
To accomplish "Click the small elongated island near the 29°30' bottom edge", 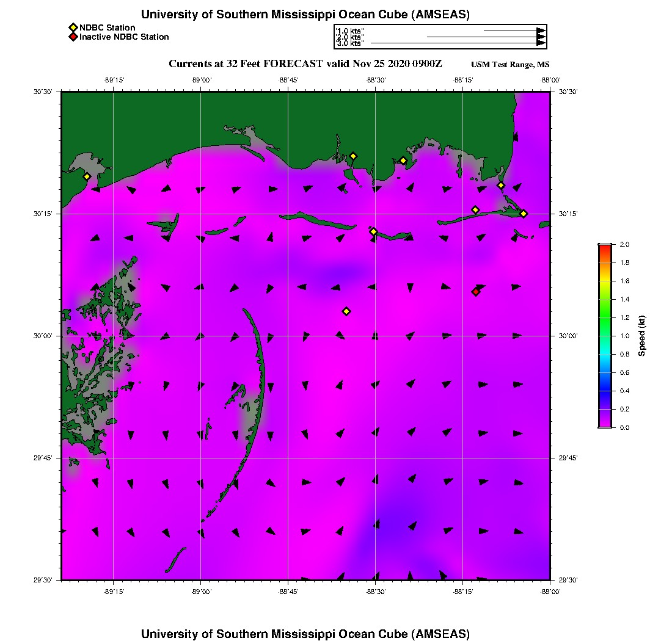I will click(x=175, y=560).
